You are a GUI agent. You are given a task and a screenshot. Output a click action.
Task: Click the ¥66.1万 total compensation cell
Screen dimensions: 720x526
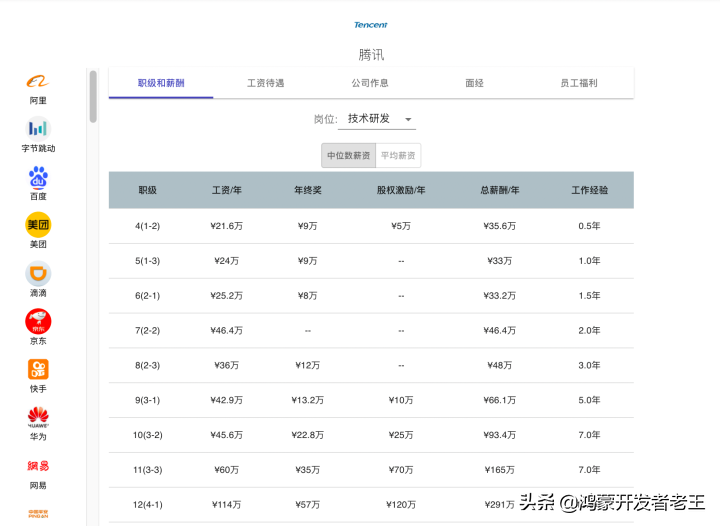click(x=500, y=400)
